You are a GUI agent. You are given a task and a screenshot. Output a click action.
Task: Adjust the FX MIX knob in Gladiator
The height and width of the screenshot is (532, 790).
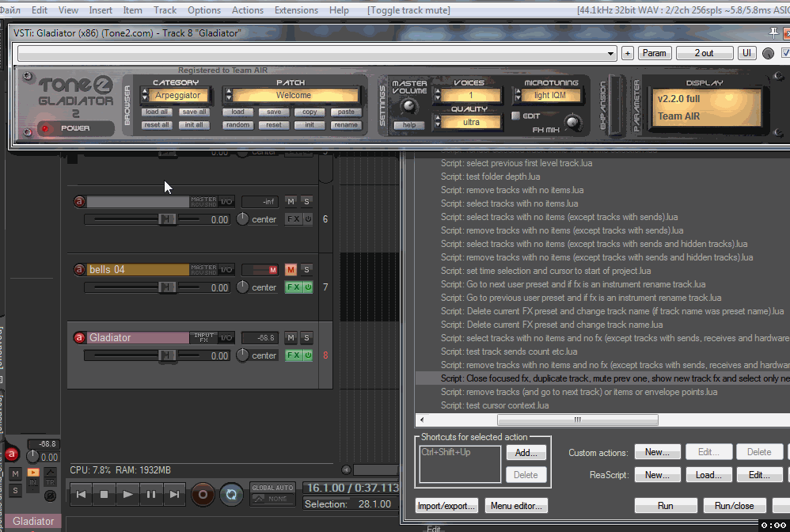[x=572, y=122]
